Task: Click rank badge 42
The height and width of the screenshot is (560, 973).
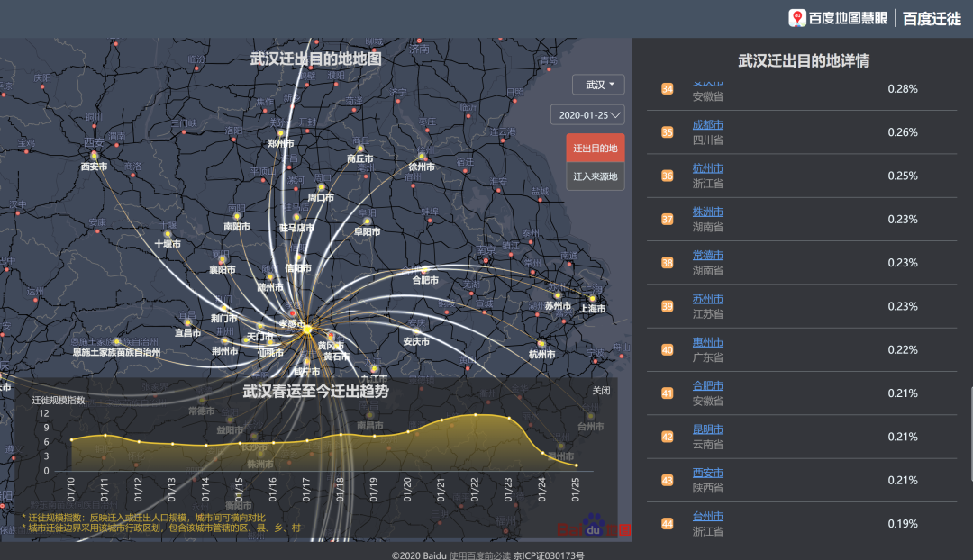Action: click(667, 437)
